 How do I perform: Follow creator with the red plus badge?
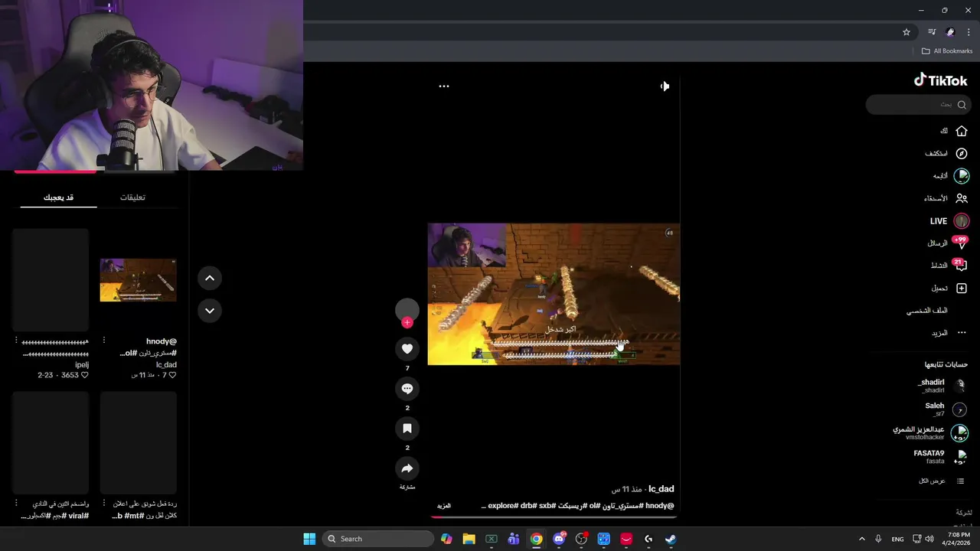(x=407, y=323)
